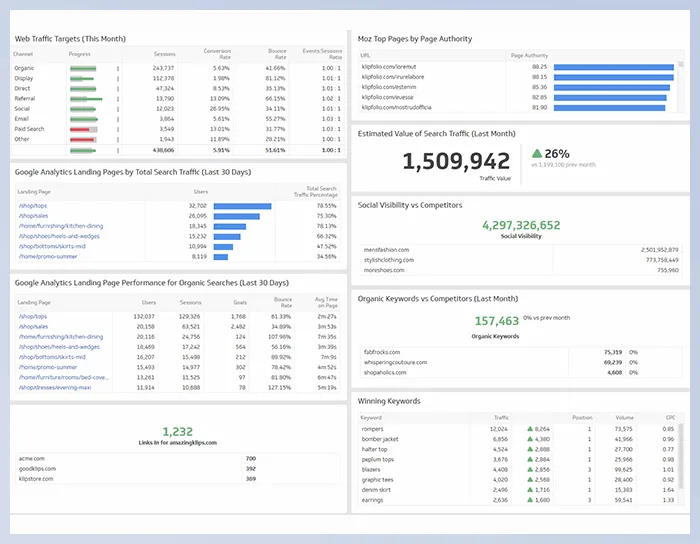700x544 pixels.
Task: Click the Organic channel green progress bar
Action: (83, 67)
